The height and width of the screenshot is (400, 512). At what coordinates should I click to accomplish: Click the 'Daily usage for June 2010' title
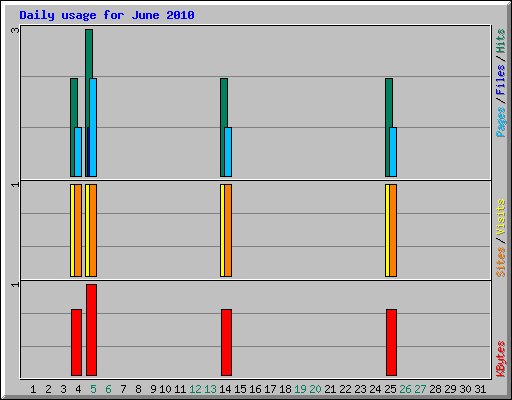(107, 15)
